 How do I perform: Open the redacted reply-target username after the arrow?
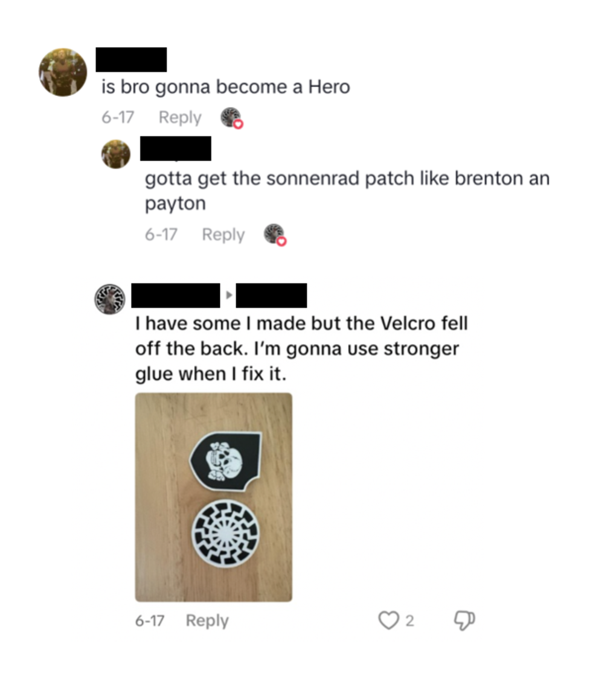271,295
